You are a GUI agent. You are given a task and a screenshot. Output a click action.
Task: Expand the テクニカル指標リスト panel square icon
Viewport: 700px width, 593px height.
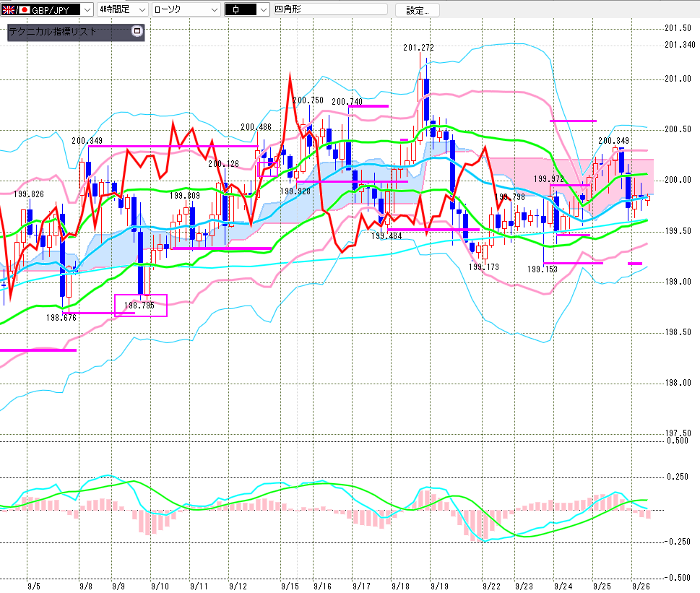137,32
